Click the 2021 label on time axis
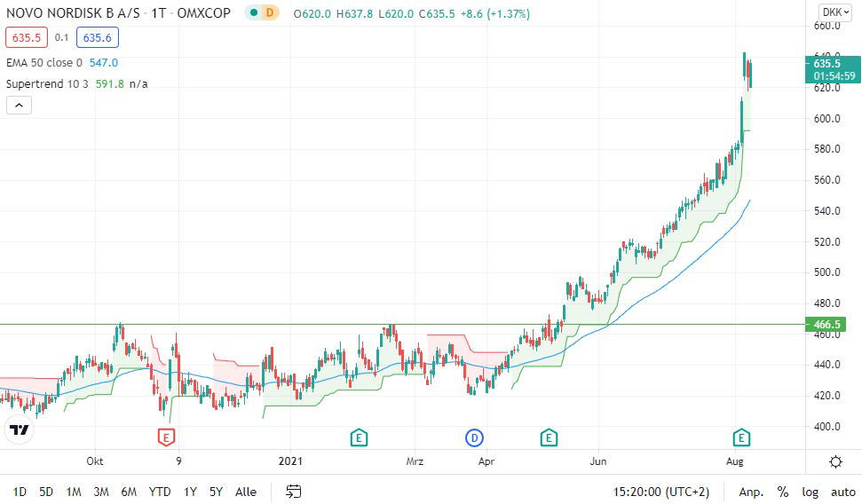862x504 pixels. 290,461
